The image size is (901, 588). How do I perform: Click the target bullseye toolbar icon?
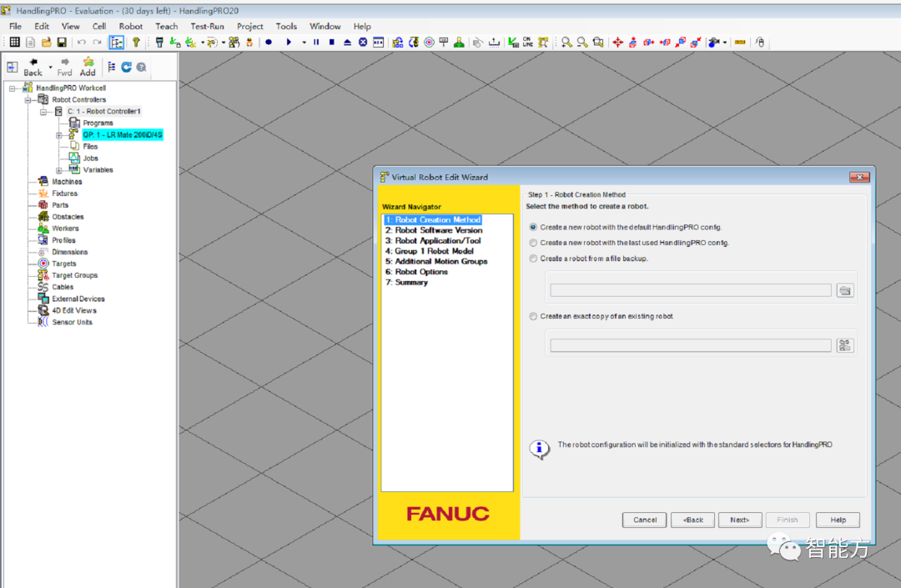point(429,42)
